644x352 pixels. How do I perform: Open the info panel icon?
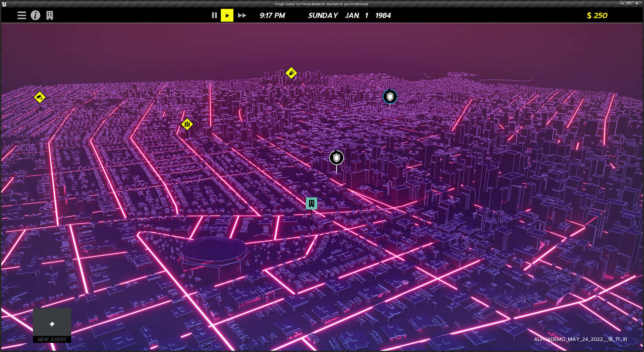pos(36,15)
